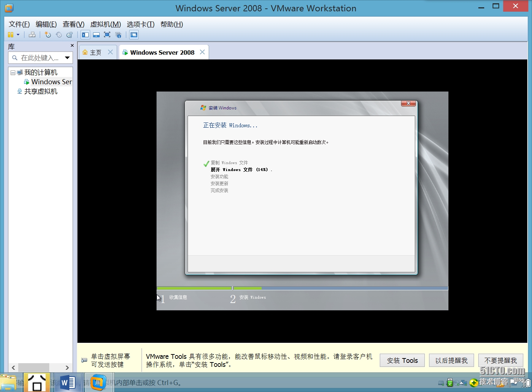
Task: Click the yellow-green plus tray icon
Action: (x=474, y=383)
